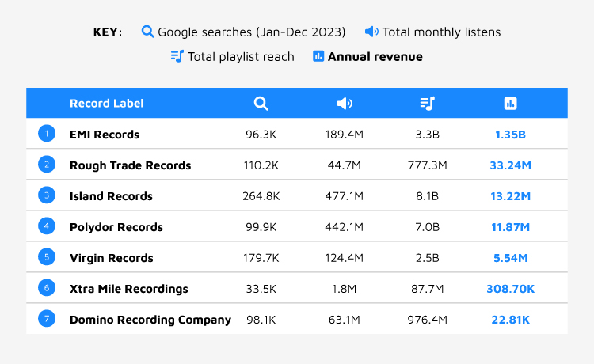Click Total playlist reach key text
The height and width of the screenshot is (364, 594).
pyautogui.click(x=241, y=57)
